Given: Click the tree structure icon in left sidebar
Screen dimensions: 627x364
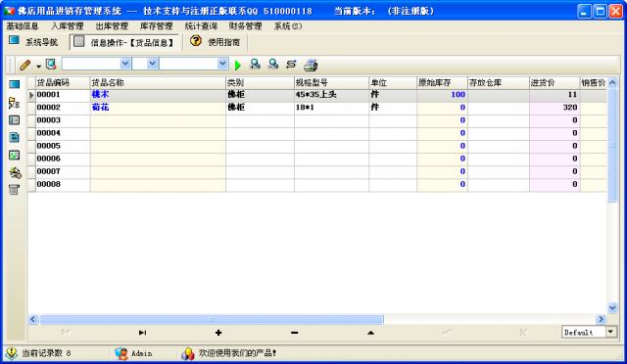Looking at the screenshot, I should tap(14, 103).
